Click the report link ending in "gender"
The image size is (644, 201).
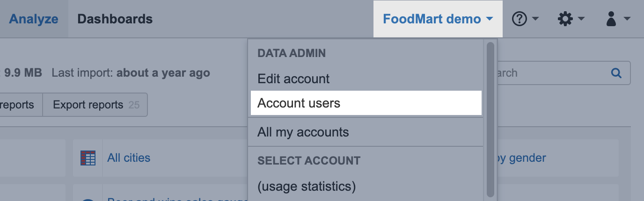[521, 158]
